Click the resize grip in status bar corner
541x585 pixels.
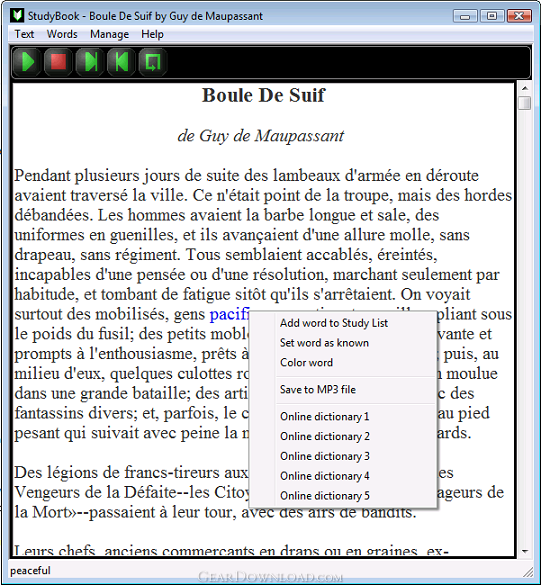(528, 571)
